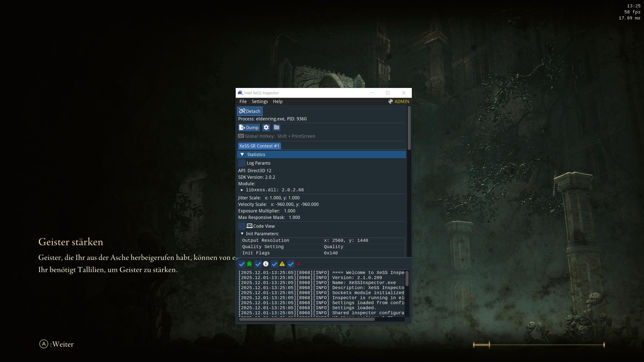Viewport: 644px width, 362px height.
Task: Toggle the Code View checkbox
Action: [242, 226]
